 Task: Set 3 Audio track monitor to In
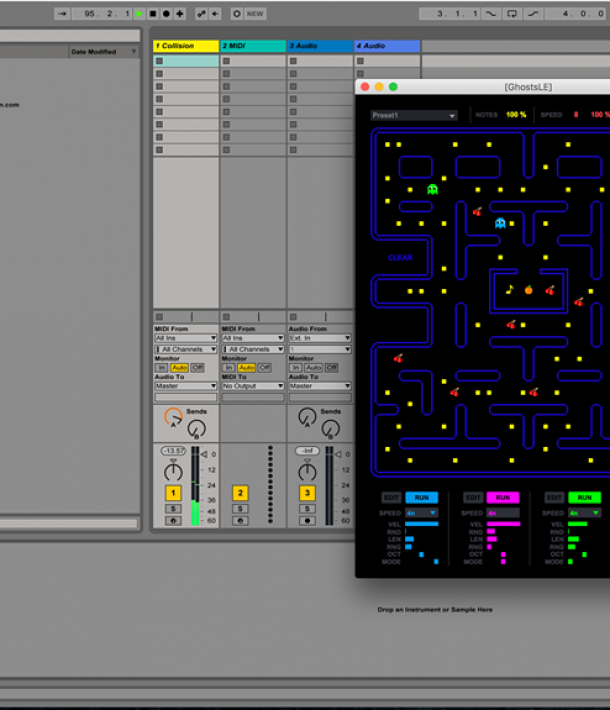click(295, 368)
